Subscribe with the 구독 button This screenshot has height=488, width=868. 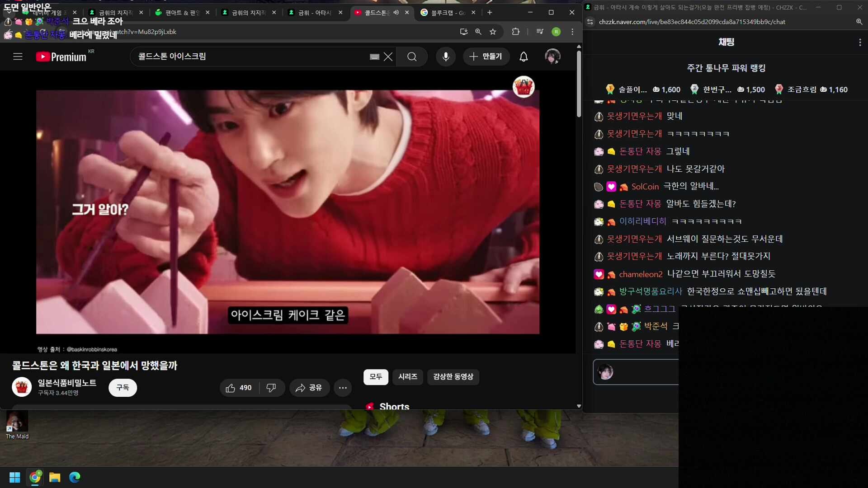click(x=123, y=388)
